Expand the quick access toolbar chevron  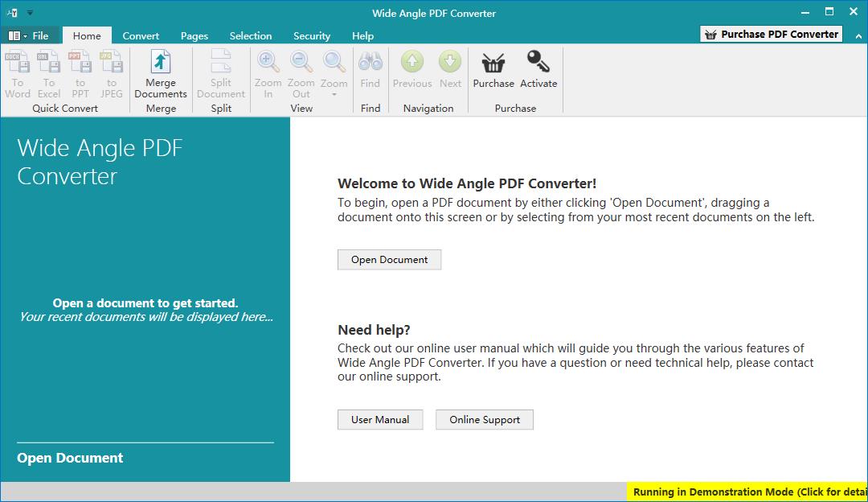coord(31,12)
